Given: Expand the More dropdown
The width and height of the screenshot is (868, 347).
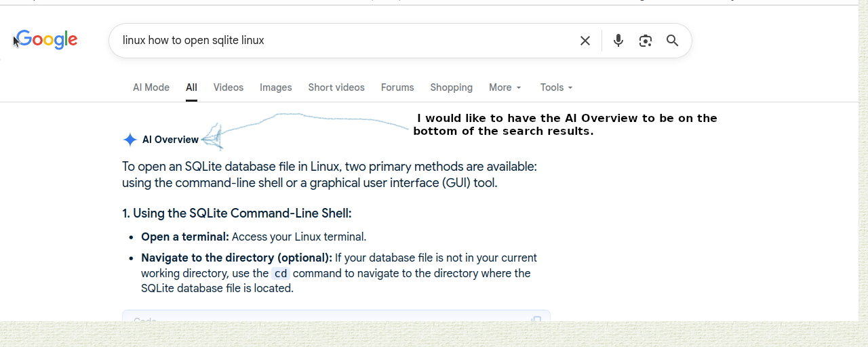Looking at the screenshot, I should (x=505, y=87).
